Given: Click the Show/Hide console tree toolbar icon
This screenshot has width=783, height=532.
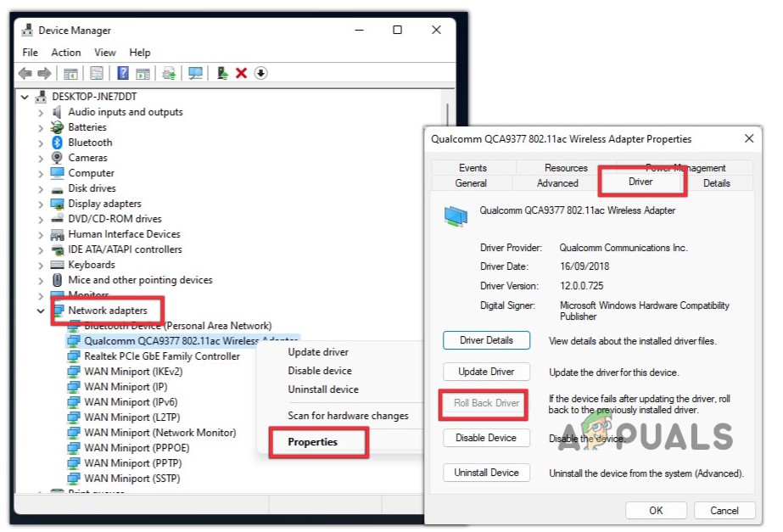Looking at the screenshot, I should (x=71, y=73).
